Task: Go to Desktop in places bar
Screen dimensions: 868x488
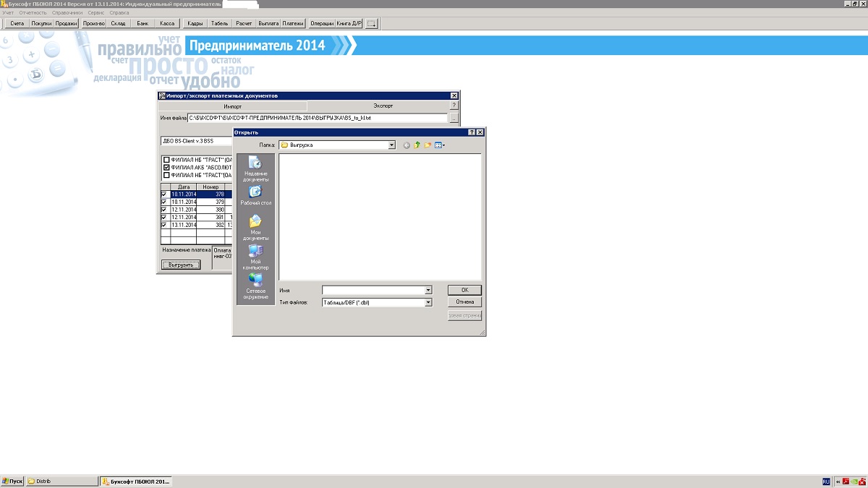Action: [255, 195]
